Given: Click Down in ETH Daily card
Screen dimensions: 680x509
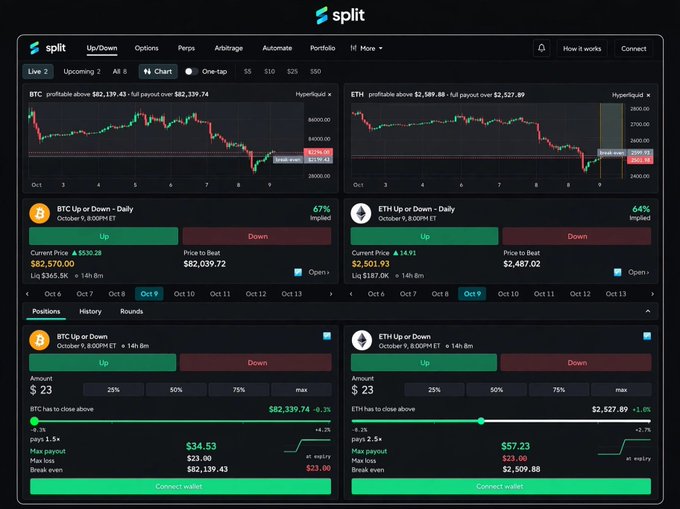Looking at the screenshot, I should pos(577,236).
